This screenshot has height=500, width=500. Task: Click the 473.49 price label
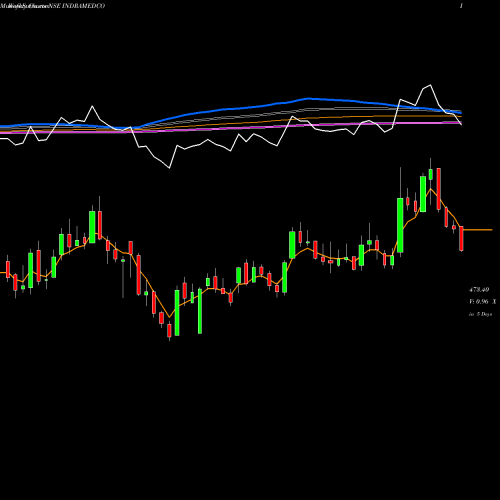click(x=479, y=290)
